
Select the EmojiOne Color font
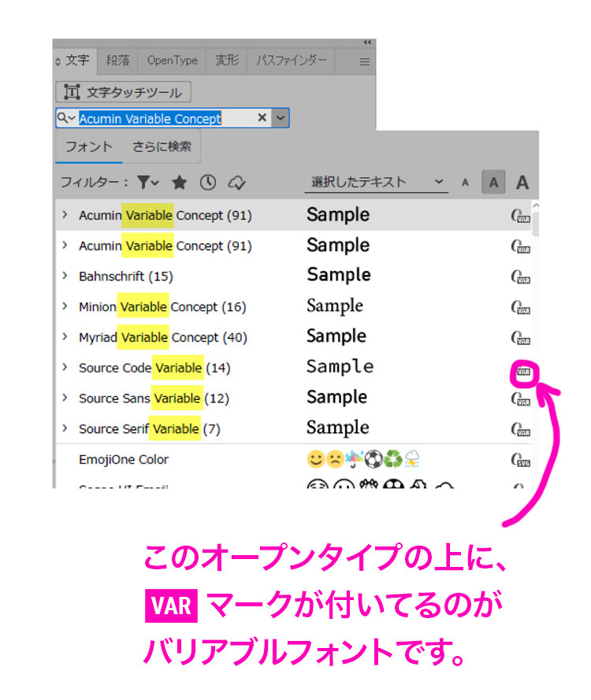coord(124,459)
